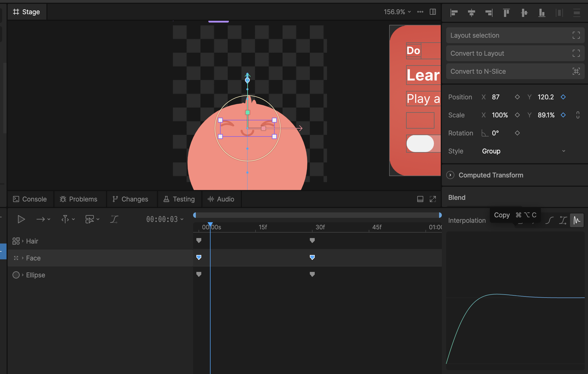Click the Blend section header
Viewport: 588px width, 374px height.
tap(457, 197)
